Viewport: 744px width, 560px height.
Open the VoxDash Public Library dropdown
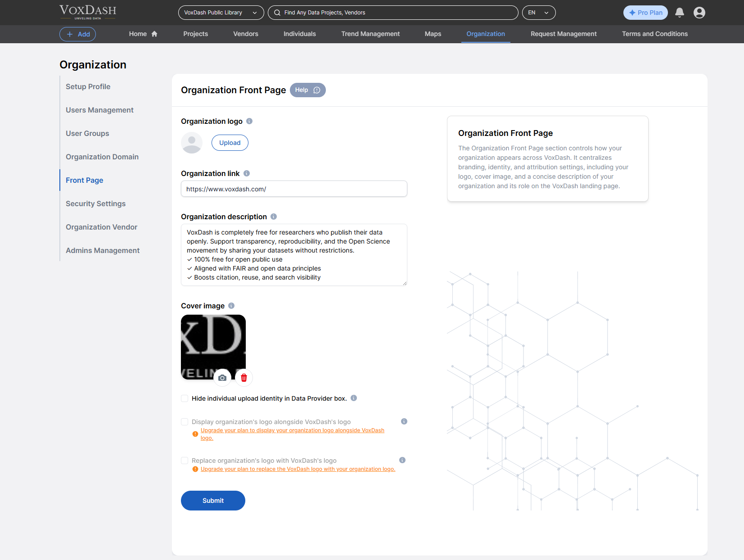point(221,13)
